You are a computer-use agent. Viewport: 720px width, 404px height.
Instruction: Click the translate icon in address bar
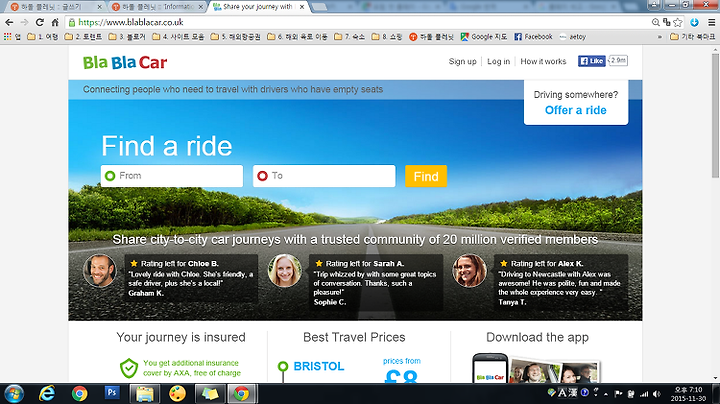[666, 22]
